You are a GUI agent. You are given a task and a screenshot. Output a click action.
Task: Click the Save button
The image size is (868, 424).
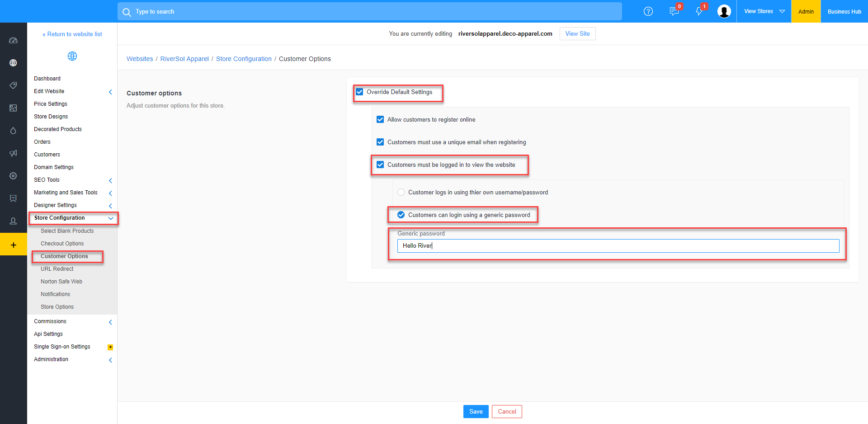(x=476, y=411)
